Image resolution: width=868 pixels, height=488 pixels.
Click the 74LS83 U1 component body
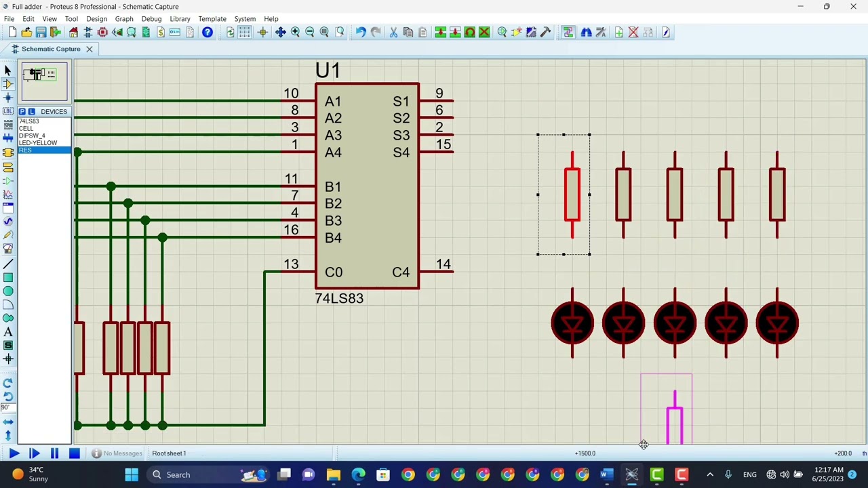[367, 186]
